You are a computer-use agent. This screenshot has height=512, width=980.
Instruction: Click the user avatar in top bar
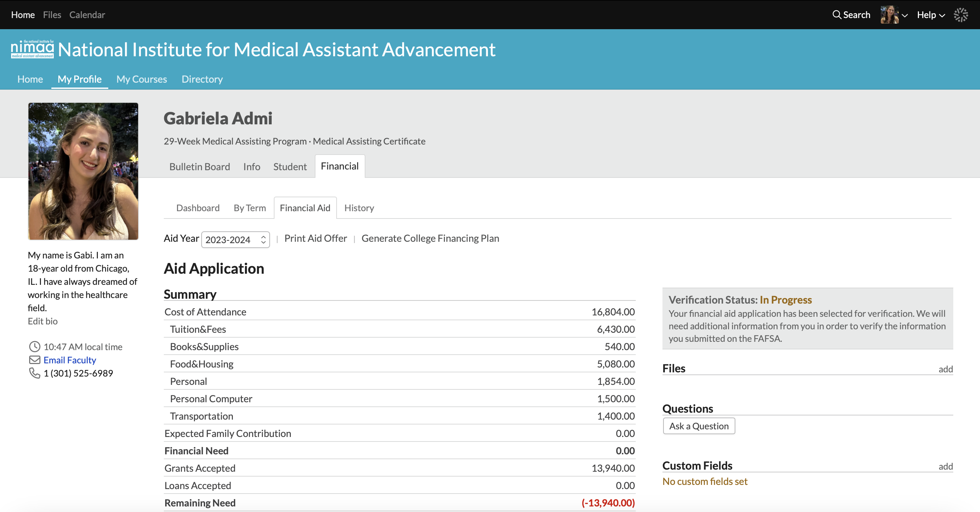(889, 15)
